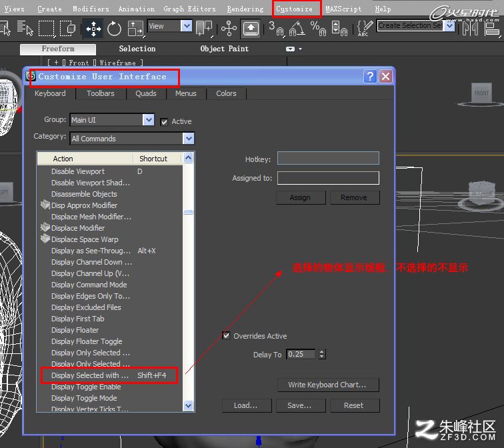Click the Delay To spinner arrows
504x448 pixels.
tap(322, 354)
